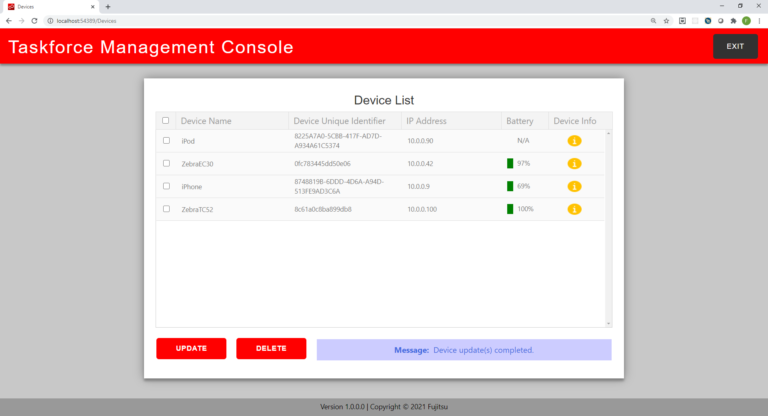Click identifier 8c61a0c8ba899db8
Image resolution: width=768 pixels, height=416 pixels.
(x=323, y=209)
